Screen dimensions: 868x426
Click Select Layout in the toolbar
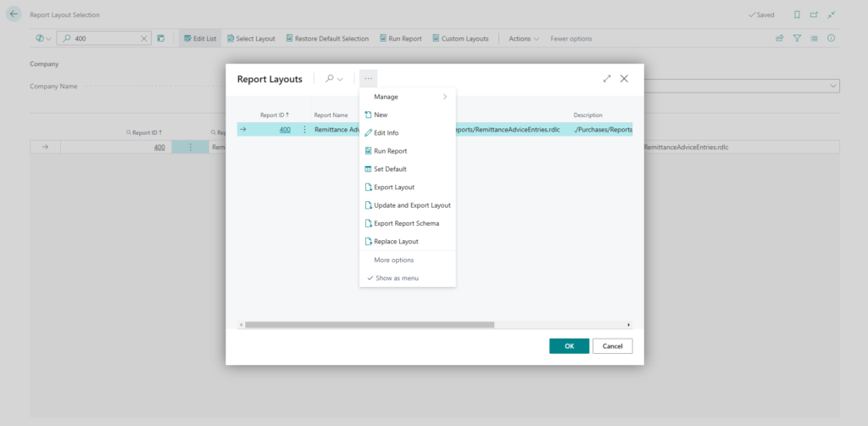[x=251, y=39]
